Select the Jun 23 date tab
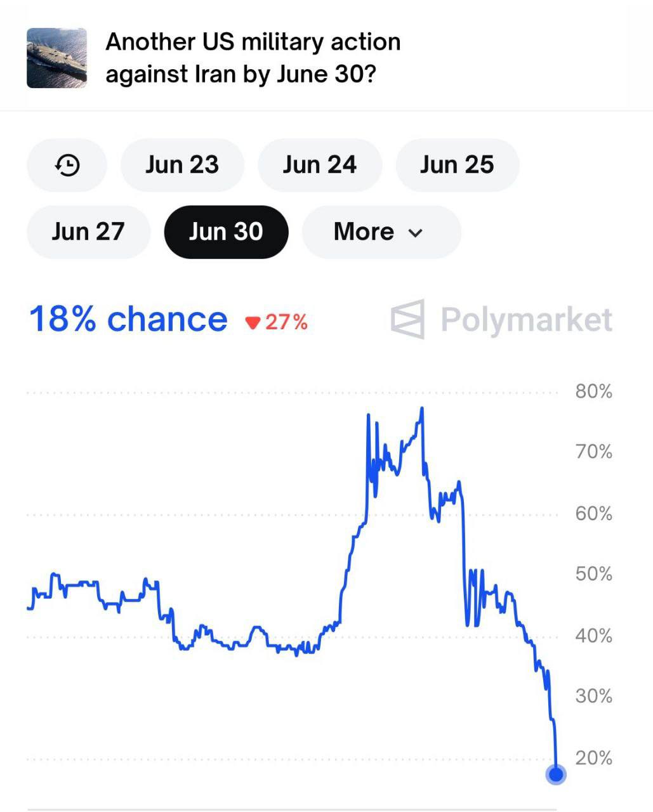The width and height of the screenshot is (653, 812). [x=182, y=166]
